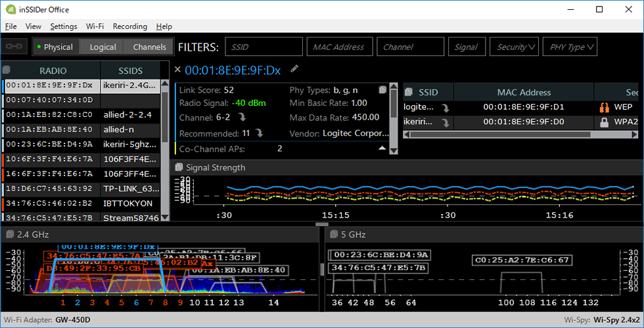Select radio 34:76:C5:46:02:B2 row

(x=80, y=204)
